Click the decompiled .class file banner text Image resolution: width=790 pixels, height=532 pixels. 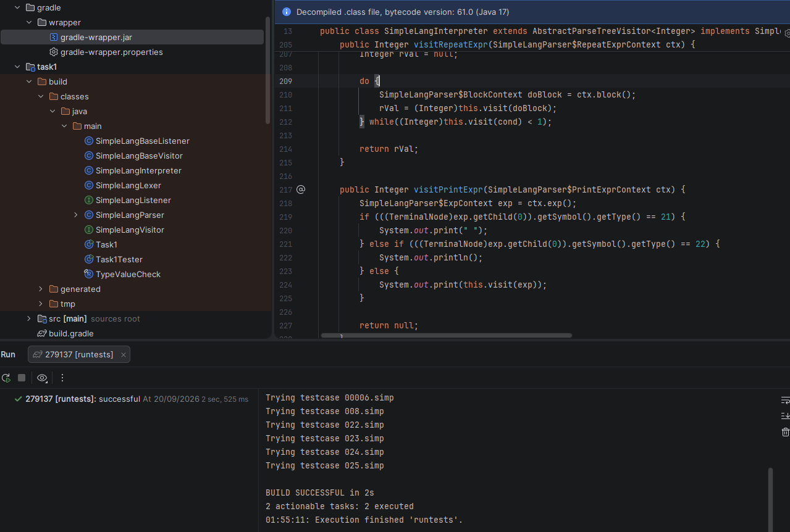[x=403, y=12]
